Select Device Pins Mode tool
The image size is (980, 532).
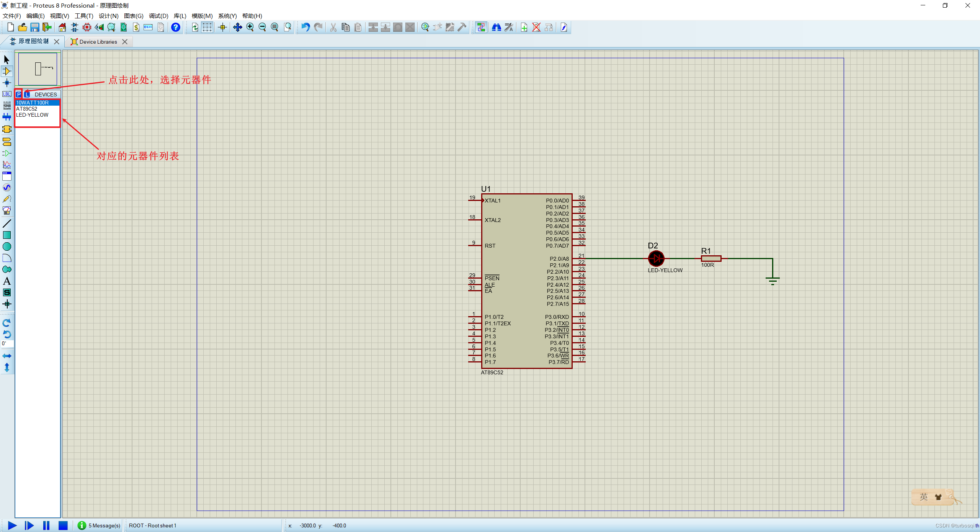(7, 153)
